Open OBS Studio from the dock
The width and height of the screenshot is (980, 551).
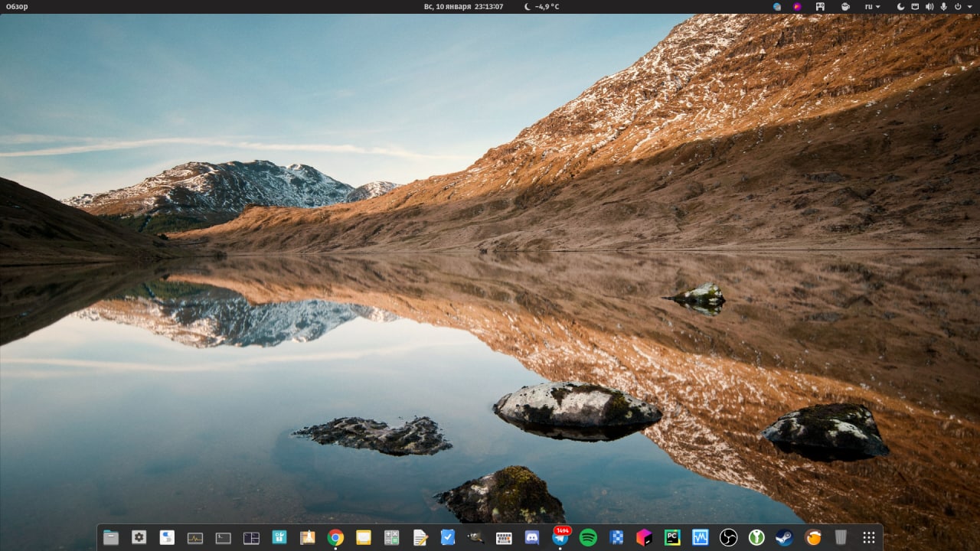(729, 538)
